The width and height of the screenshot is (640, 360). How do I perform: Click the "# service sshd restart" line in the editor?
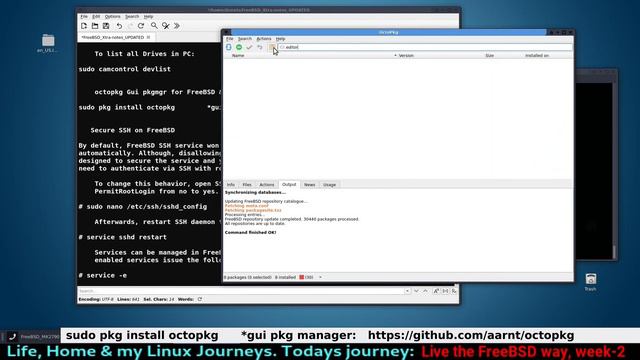click(122, 237)
